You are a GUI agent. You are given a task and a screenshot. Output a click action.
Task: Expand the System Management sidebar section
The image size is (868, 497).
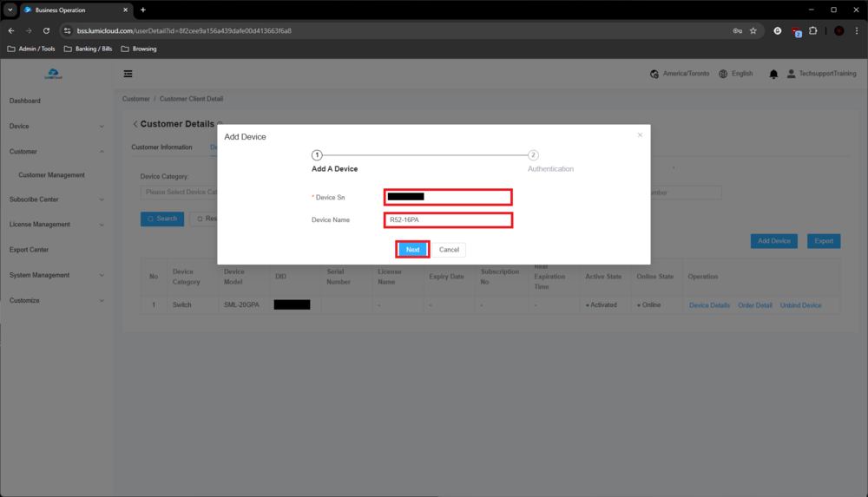(x=56, y=275)
